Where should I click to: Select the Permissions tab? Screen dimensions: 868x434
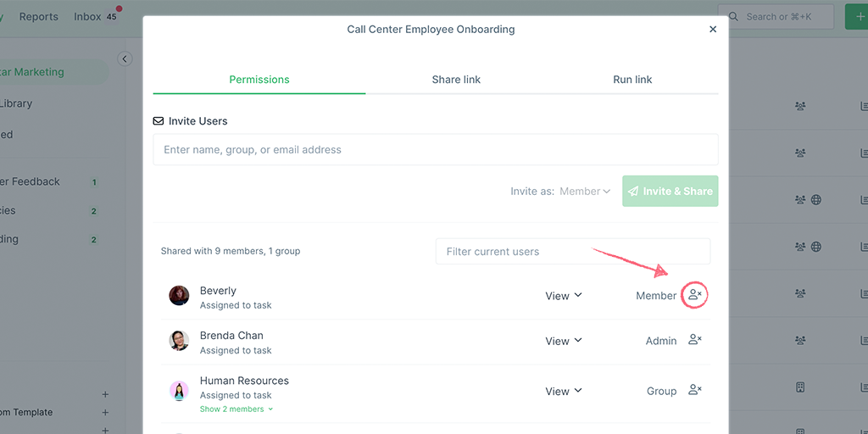click(x=259, y=80)
